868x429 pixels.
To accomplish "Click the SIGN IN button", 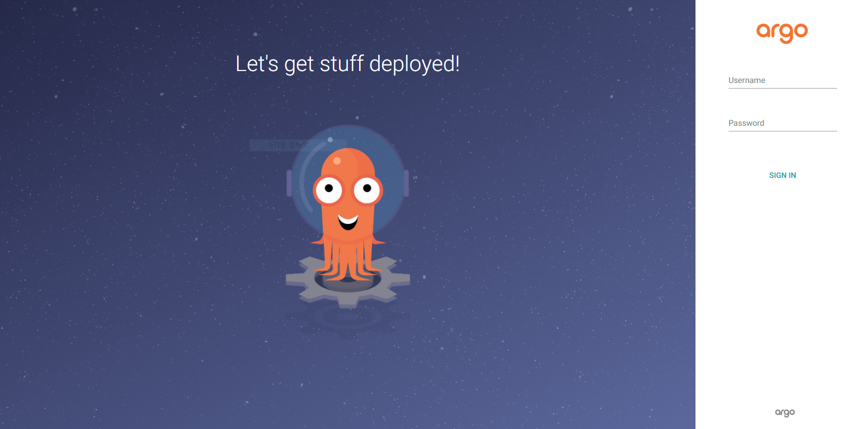I will pyautogui.click(x=782, y=175).
